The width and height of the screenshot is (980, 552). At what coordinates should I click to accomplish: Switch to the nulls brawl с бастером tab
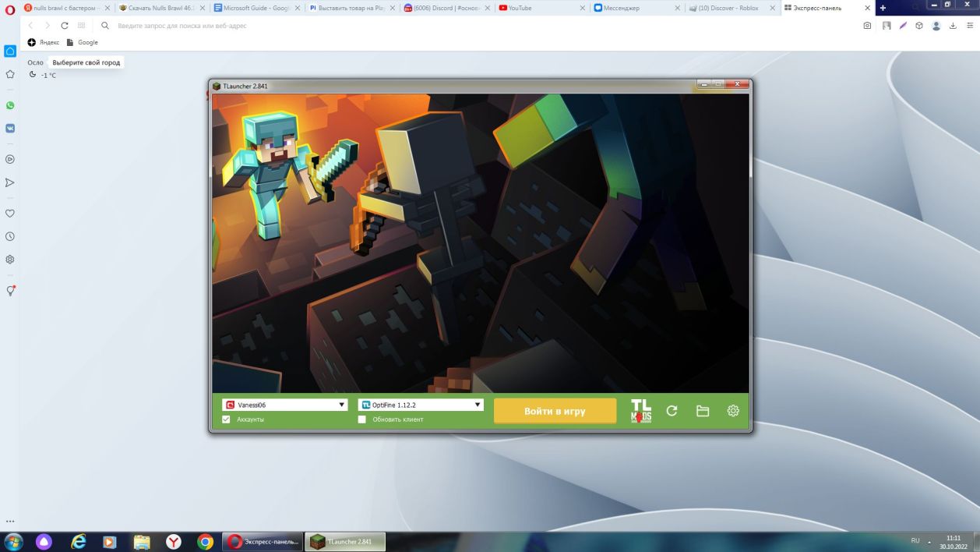tap(66, 8)
